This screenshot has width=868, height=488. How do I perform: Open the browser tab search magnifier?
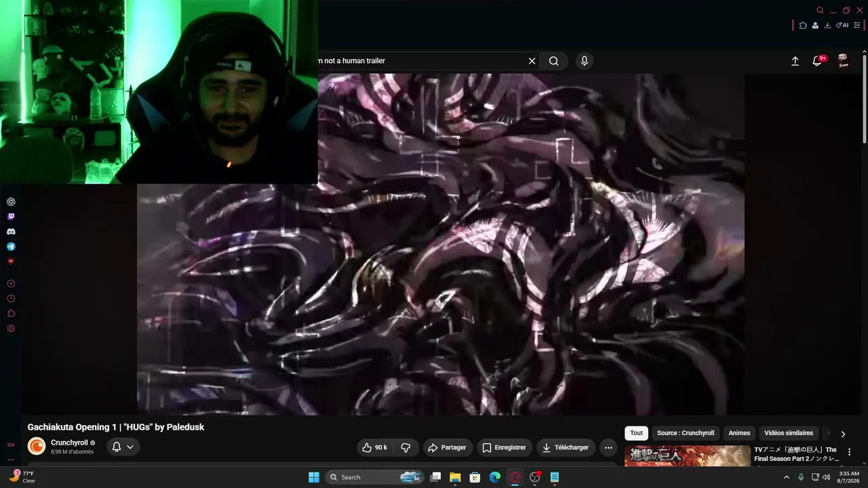pyautogui.click(x=820, y=10)
